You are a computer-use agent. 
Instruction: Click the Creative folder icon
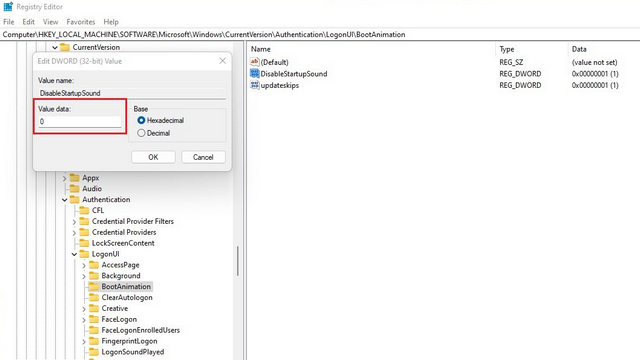pos(94,308)
